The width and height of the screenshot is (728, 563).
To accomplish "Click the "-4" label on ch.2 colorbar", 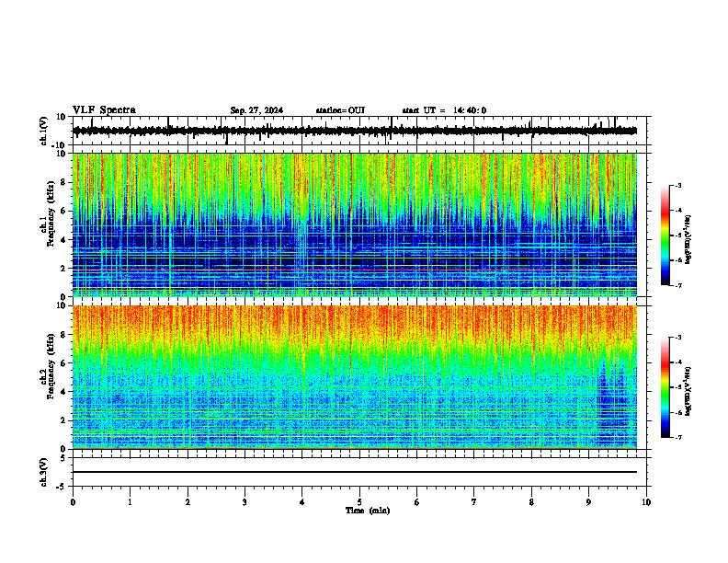I will pyautogui.click(x=678, y=362).
